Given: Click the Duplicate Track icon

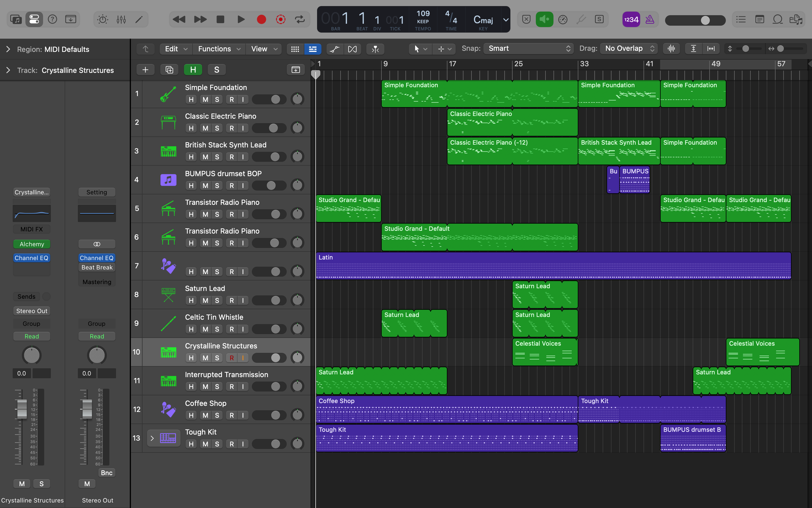Looking at the screenshot, I should click(169, 70).
